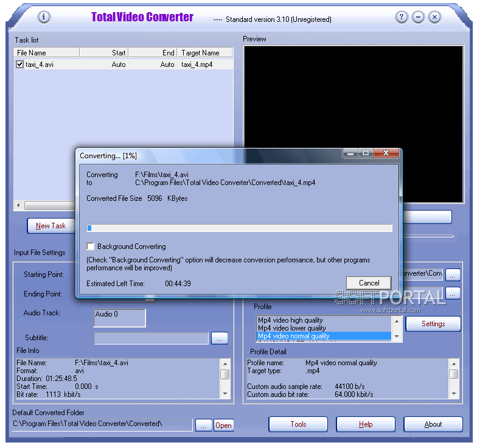Click the File Name column header
Viewport: 477px width, 448px height.
[46, 52]
